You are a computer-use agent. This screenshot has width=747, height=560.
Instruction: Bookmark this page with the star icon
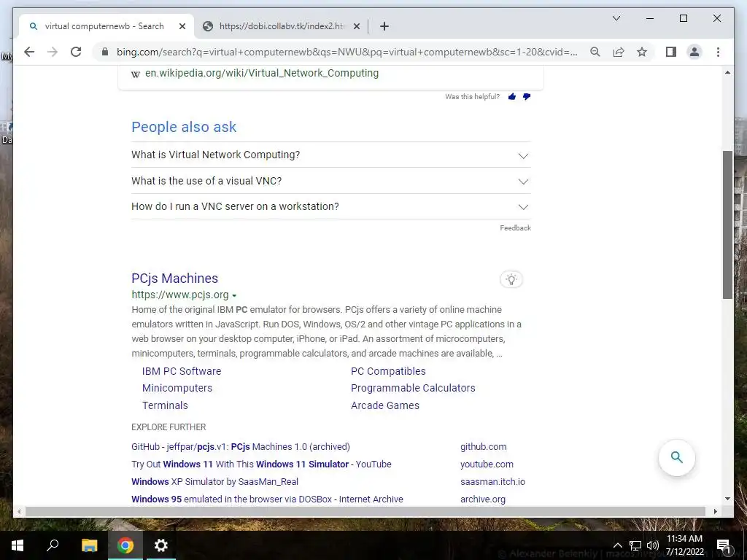tap(642, 52)
